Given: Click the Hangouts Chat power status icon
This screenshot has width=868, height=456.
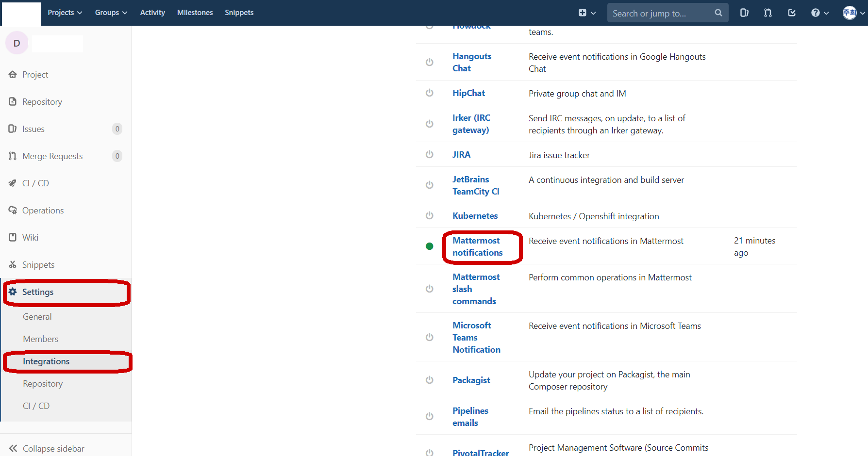Looking at the screenshot, I should click(x=429, y=62).
